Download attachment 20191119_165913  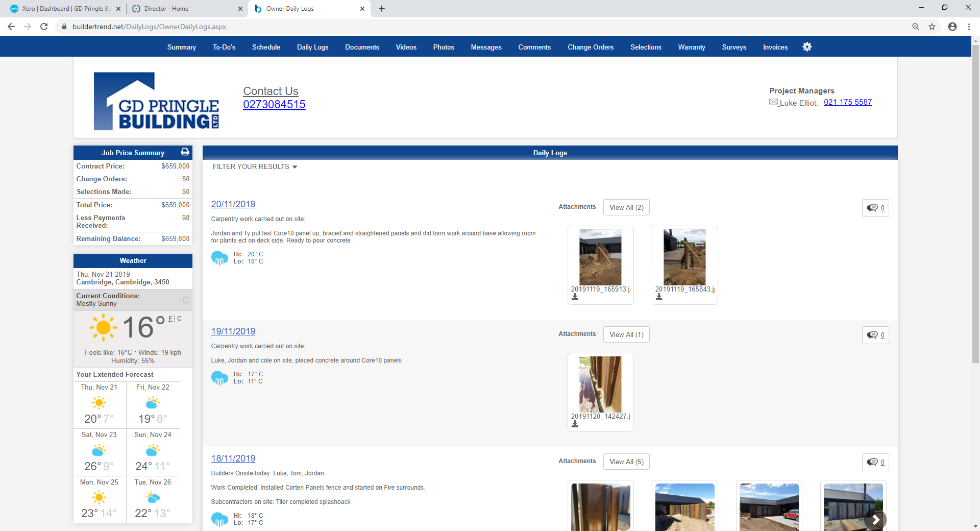pyautogui.click(x=575, y=297)
